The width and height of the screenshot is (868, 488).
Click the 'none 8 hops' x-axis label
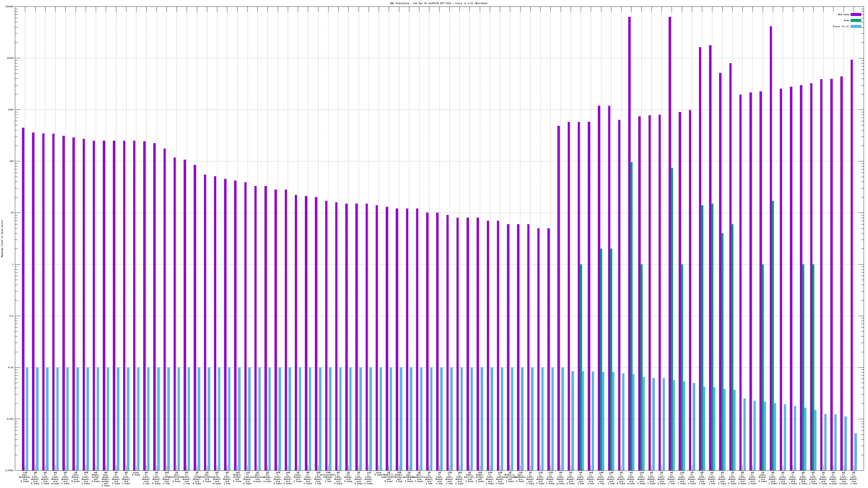coord(136,474)
